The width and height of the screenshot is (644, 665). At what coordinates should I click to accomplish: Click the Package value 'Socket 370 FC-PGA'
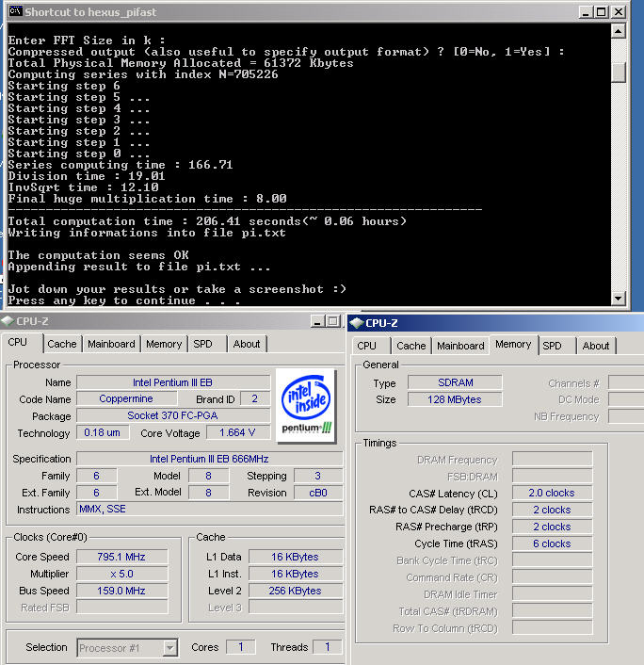click(x=173, y=415)
